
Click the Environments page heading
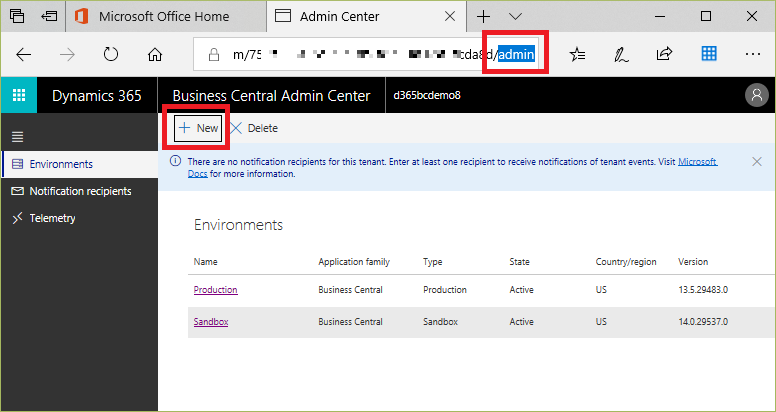[x=239, y=225]
